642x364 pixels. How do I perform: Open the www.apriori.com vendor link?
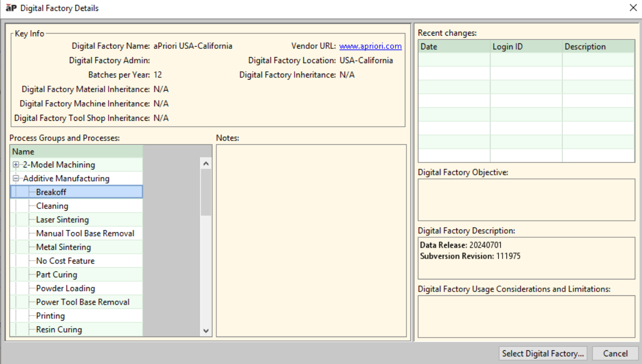371,46
